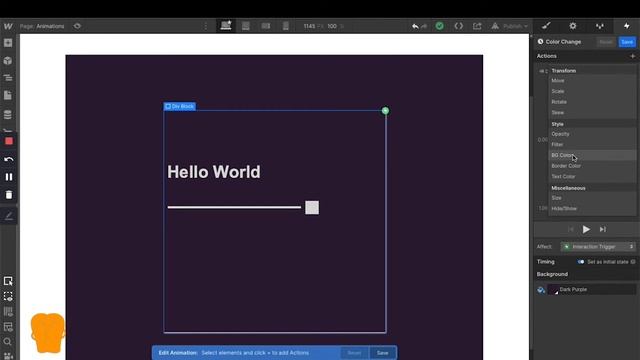Image resolution: width=640 pixels, height=360 pixels.
Task: Toggle page preview eye icon
Action: coord(77,26)
